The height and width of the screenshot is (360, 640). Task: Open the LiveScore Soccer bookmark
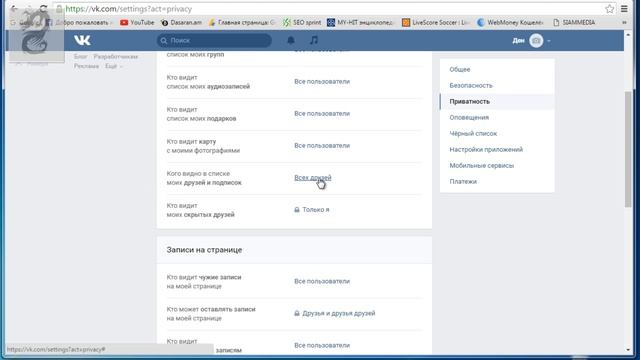pyautogui.click(x=436, y=22)
